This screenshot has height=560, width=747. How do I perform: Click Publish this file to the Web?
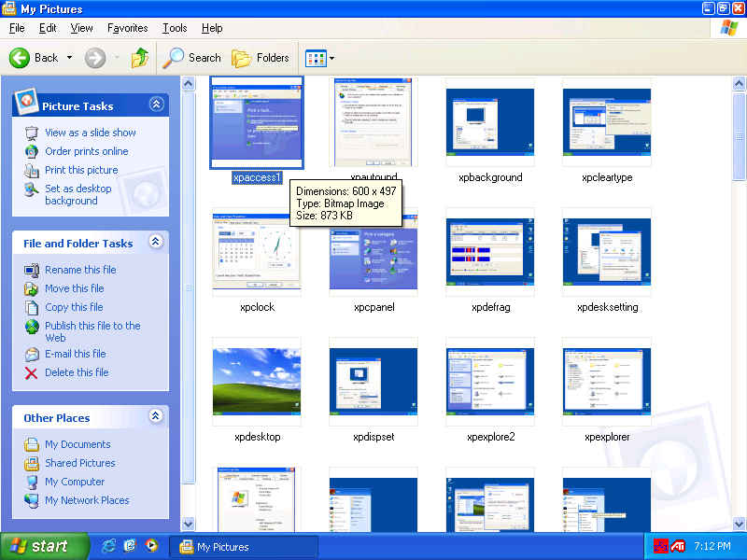click(92, 331)
